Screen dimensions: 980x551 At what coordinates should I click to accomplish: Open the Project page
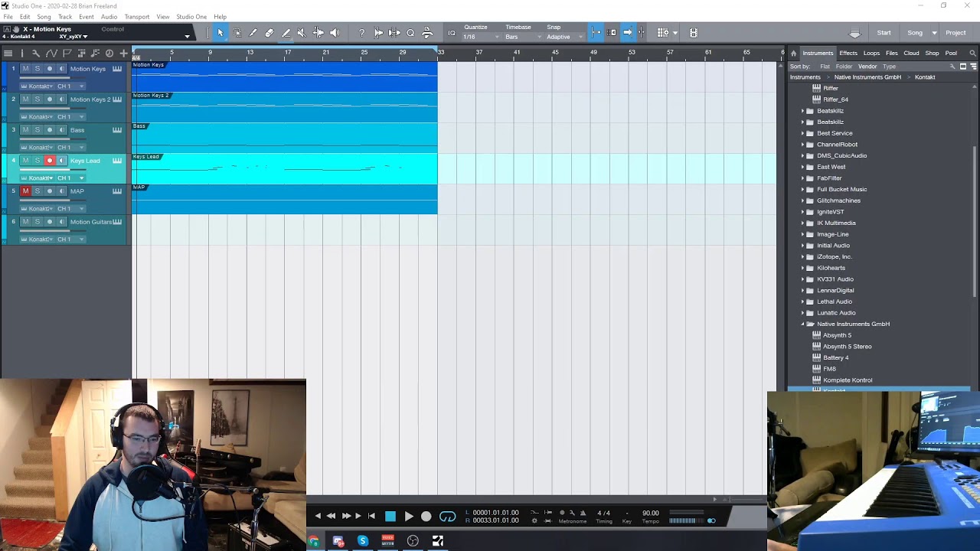[955, 33]
